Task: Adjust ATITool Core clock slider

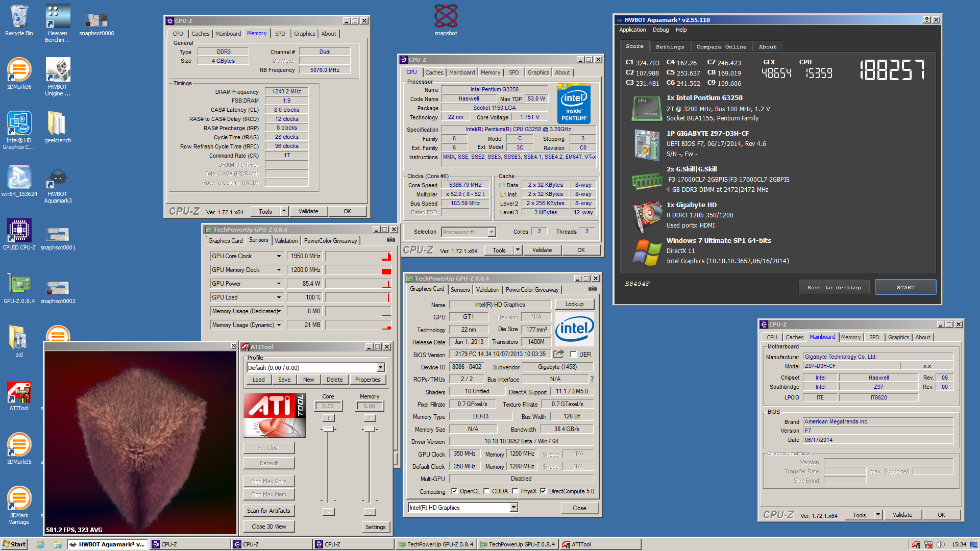Action: (328, 429)
